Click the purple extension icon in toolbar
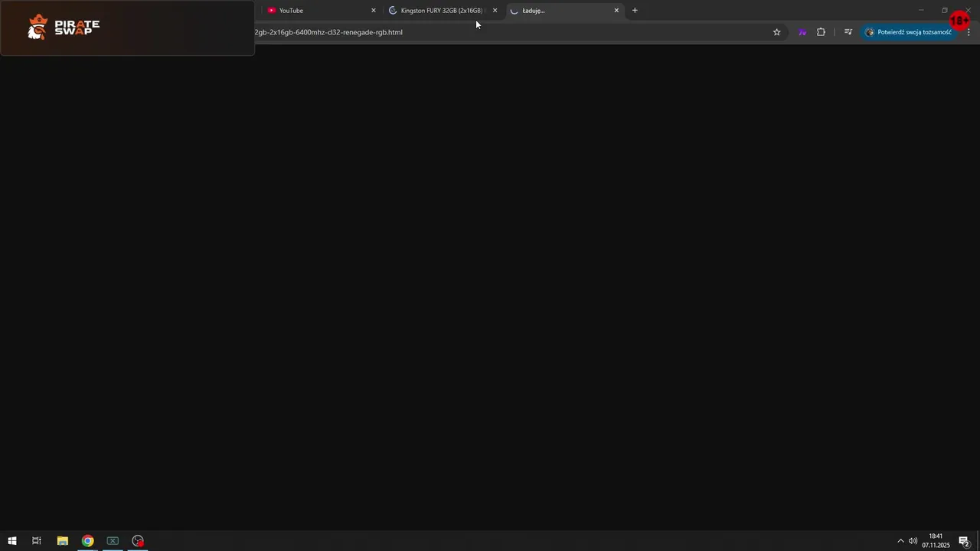Viewport: 980px width, 551px height. point(802,32)
